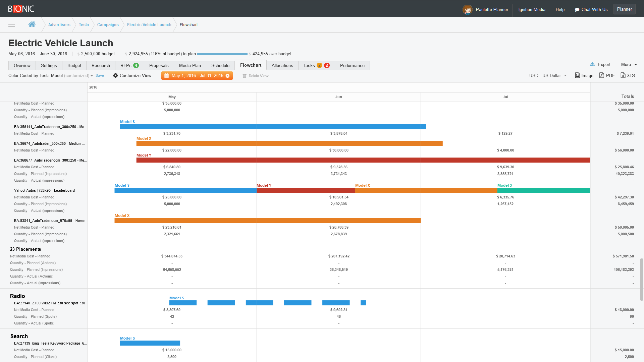Open the More options dropdown
The width and height of the screenshot is (644, 362).
(x=629, y=64)
